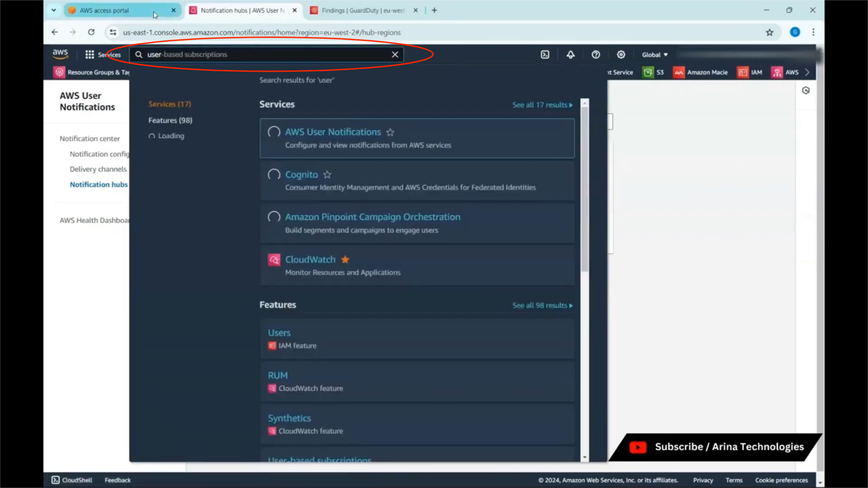This screenshot has width=868, height=488.
Task: Click the search results scrollbar down arrow
Action: tap(585, 457)
